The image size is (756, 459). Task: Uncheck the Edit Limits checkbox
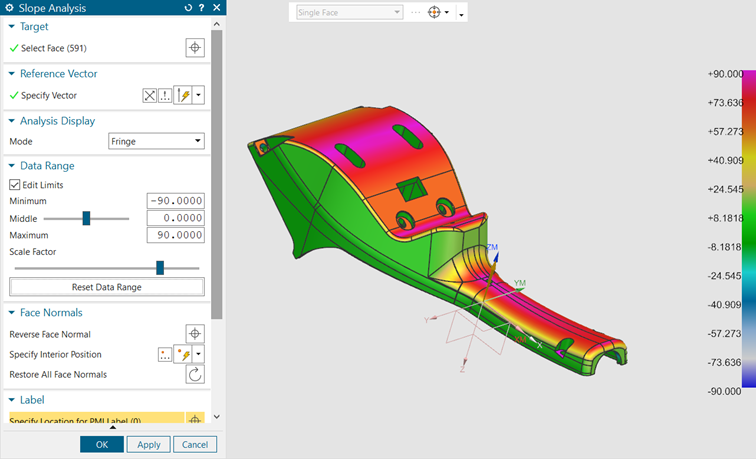(x=15, y=185)
